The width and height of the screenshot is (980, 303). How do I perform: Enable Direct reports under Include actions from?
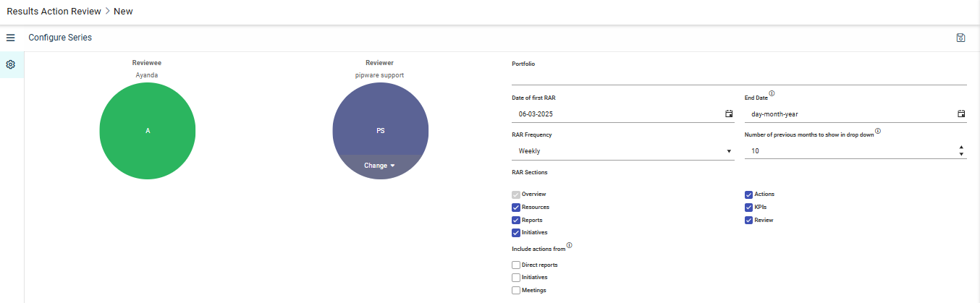pos(516,265)
